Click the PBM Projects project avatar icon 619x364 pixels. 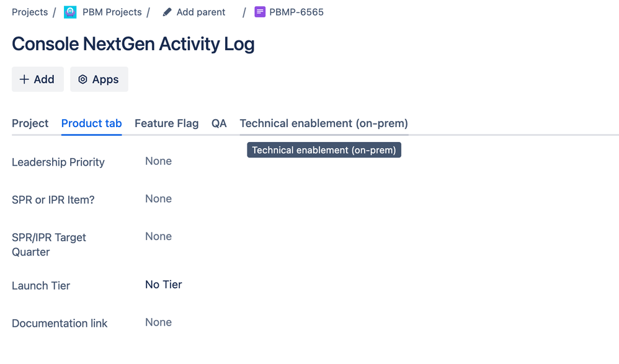click(x=70, y=11)
